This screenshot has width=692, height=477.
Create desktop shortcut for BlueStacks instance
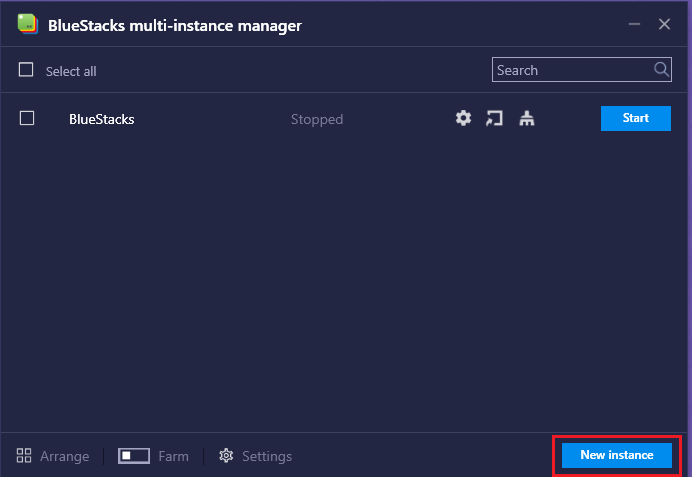coord(494,118)
